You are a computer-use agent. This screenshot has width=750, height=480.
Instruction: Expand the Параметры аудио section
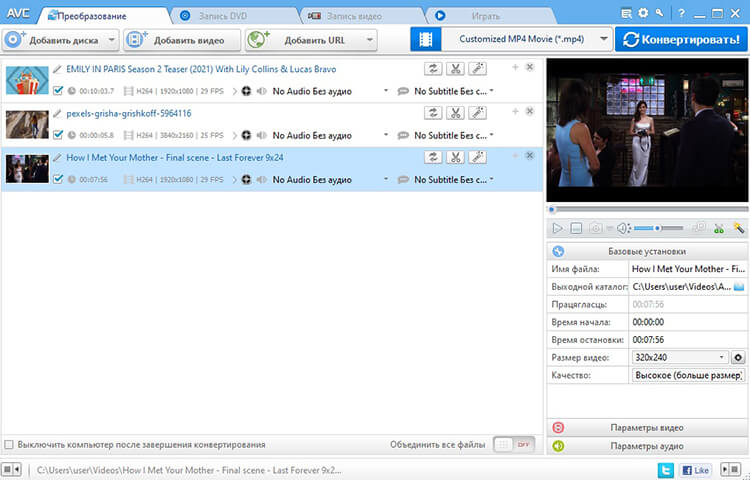click(647, 446)
